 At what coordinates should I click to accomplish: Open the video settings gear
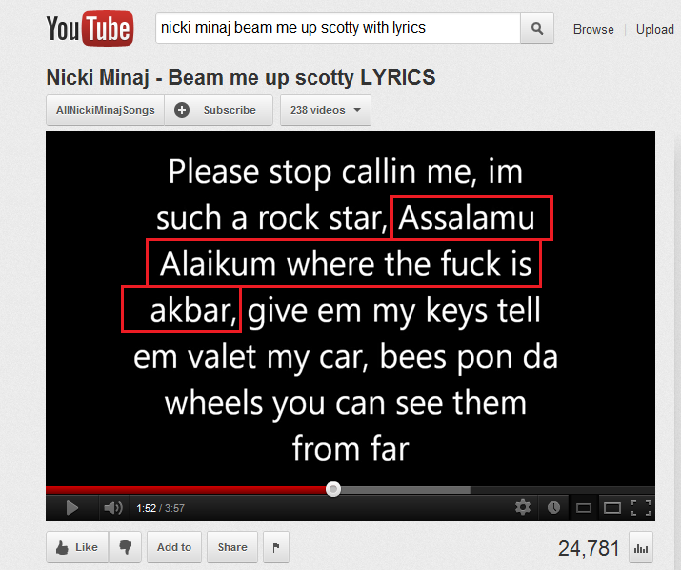[523, 507]
